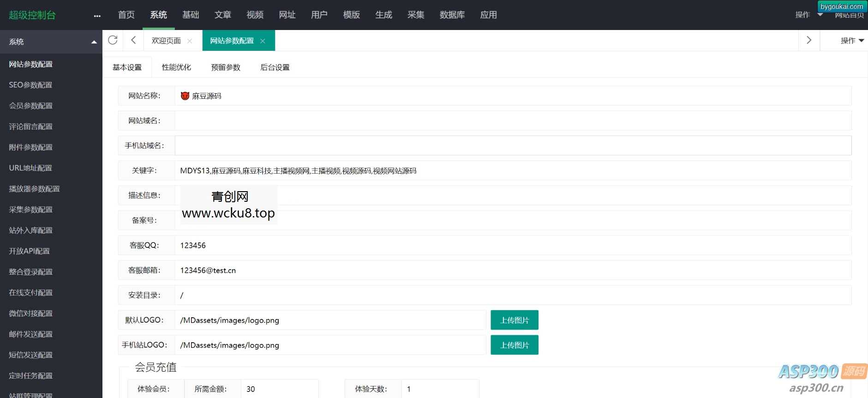Click the 所需金额 input field
The height and width of the screenshot is (398, 868).
(279, 389)
